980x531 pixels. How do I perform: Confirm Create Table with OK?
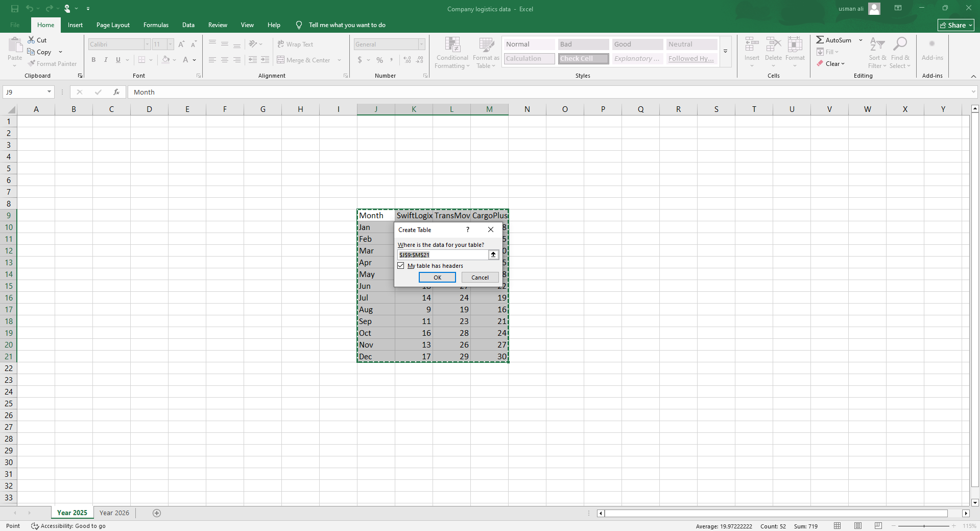coord(437,278)
